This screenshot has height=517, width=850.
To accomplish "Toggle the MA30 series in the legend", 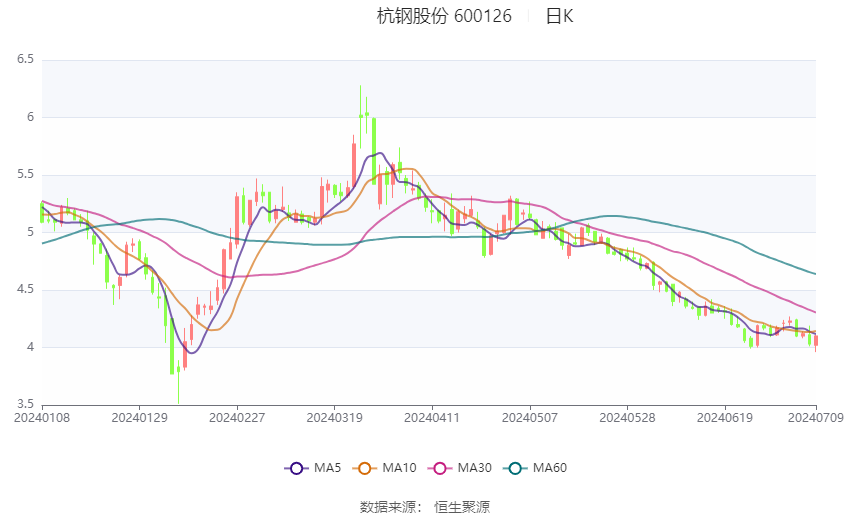I will [460, 468].
